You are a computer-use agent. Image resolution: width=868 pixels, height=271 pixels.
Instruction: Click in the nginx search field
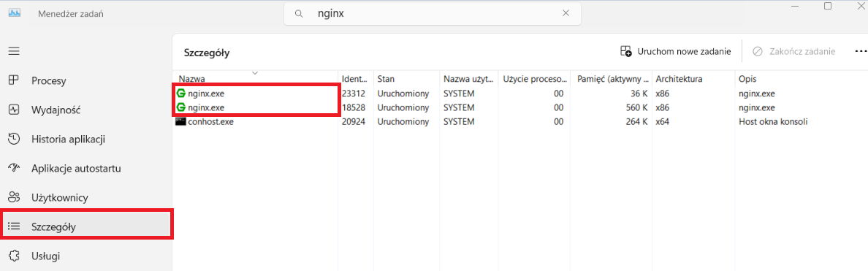coord(432,13)
